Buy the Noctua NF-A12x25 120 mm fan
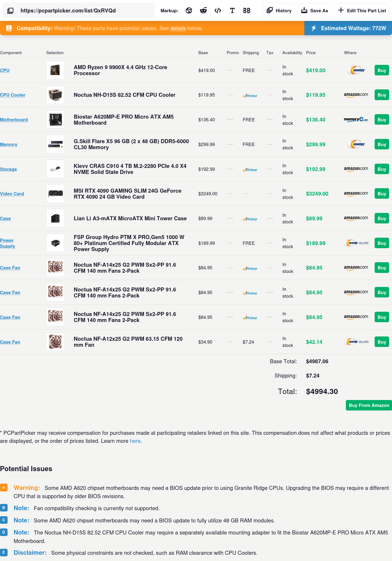 click(382, 342)
